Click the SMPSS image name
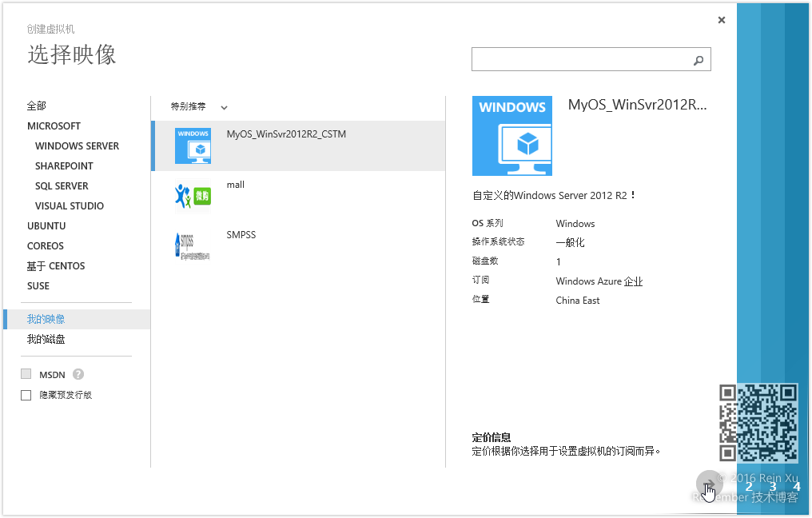Viewport: 812px width, 518px height. (241, 235)
